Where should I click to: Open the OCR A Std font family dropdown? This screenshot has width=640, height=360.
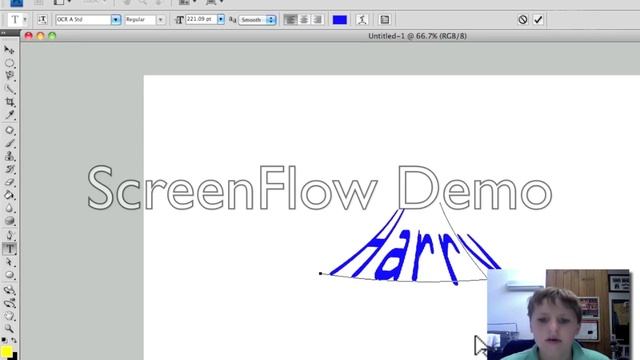pyautogui.click(x=116, y=20)
